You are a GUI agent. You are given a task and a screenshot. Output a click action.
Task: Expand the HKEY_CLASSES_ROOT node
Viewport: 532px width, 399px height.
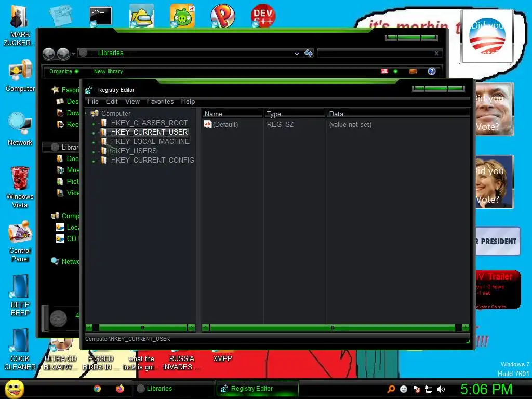(x=94, y=124)
